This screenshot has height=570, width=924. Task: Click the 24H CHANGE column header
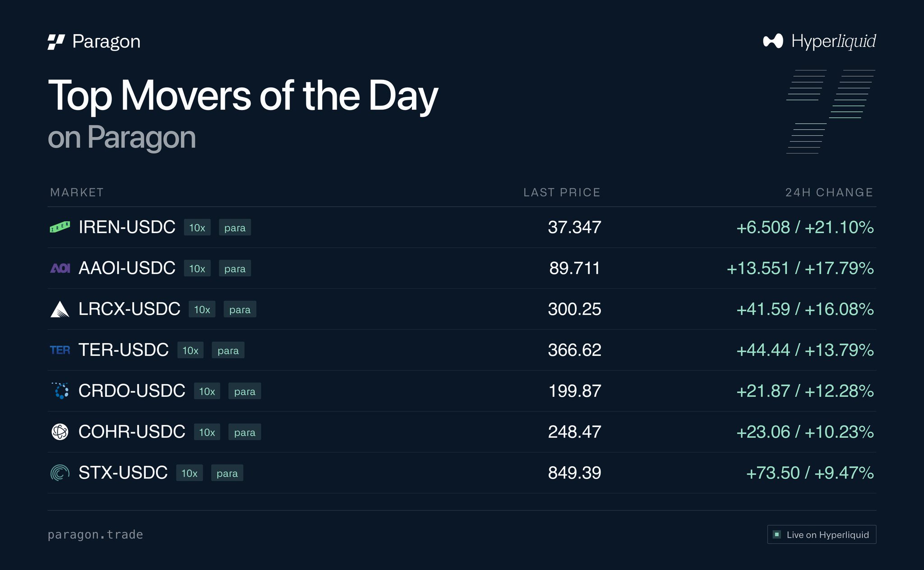click(x=829, y=193)
